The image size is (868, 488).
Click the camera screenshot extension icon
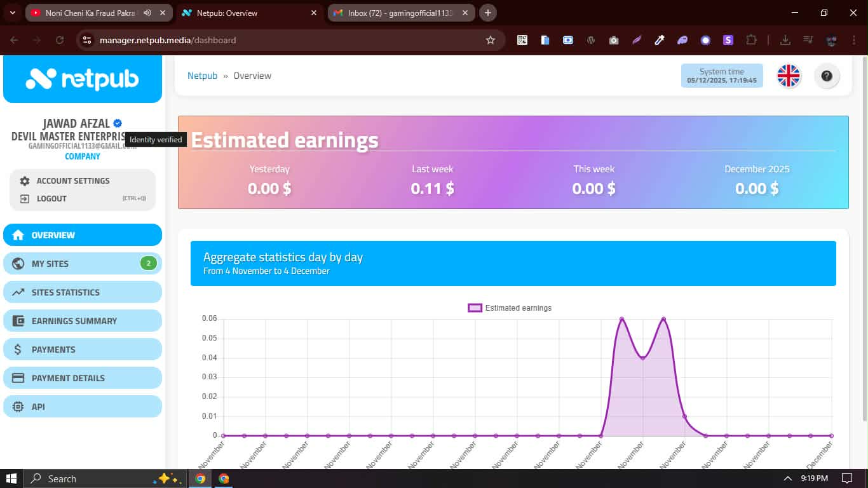[614, 40]
